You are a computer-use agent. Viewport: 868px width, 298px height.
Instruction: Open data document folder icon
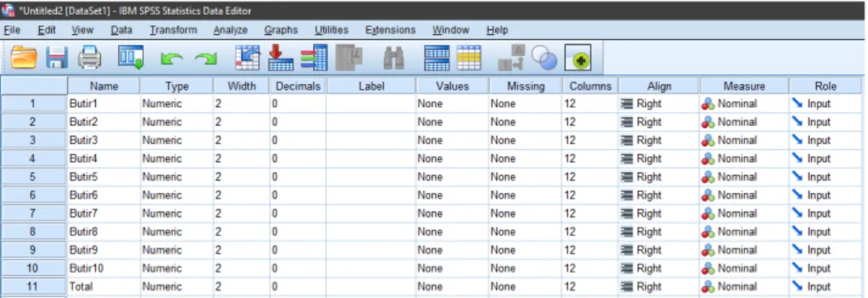click(x=24, y=58)
